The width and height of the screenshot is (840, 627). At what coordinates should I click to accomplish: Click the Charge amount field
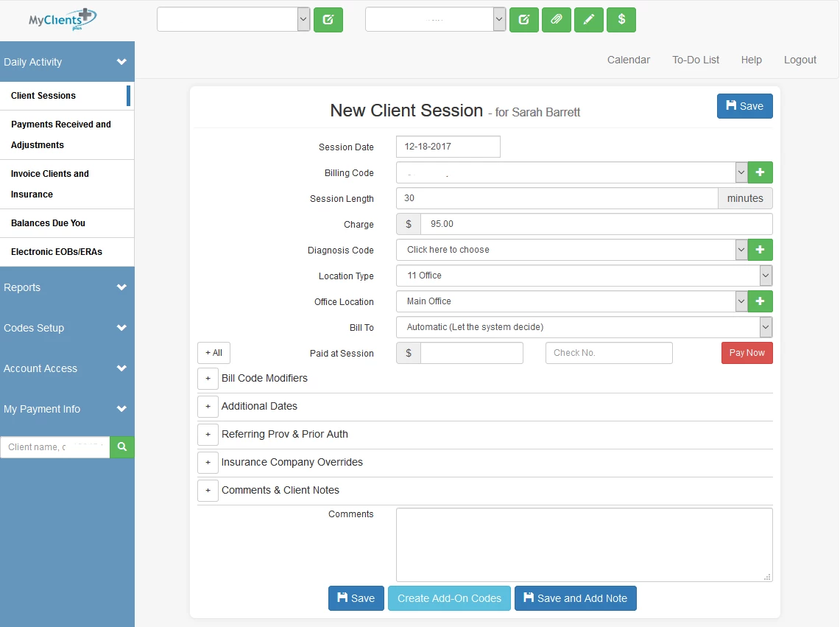(597, 224)
